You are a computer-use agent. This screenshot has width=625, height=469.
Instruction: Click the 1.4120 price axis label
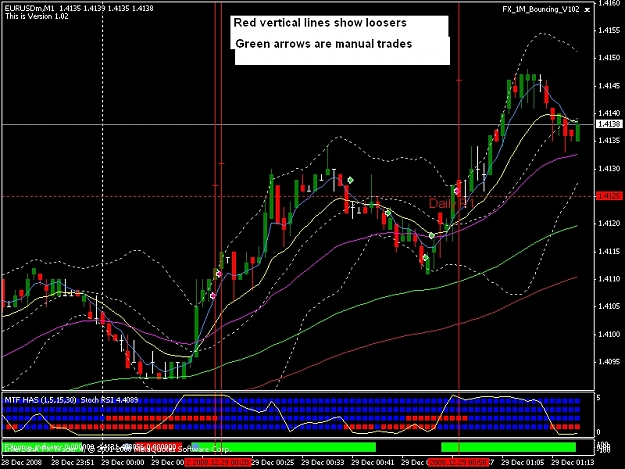pyautogui.click(x=609, y=224)
